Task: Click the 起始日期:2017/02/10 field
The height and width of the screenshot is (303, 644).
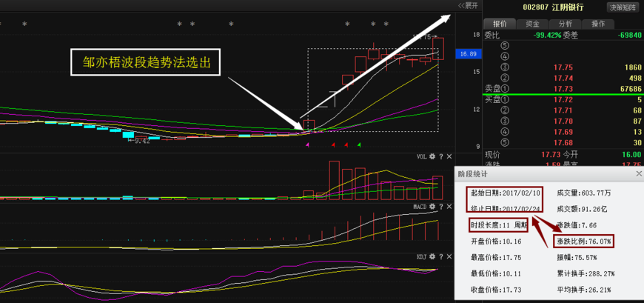Action: pyautogui.click(x=506, y=193)
